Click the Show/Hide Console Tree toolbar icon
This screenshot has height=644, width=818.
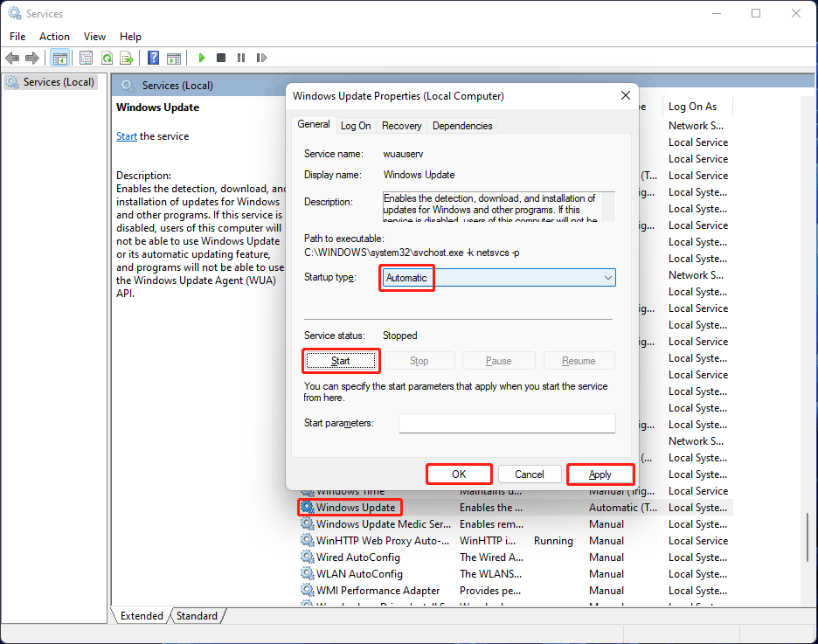pos(60,59)
